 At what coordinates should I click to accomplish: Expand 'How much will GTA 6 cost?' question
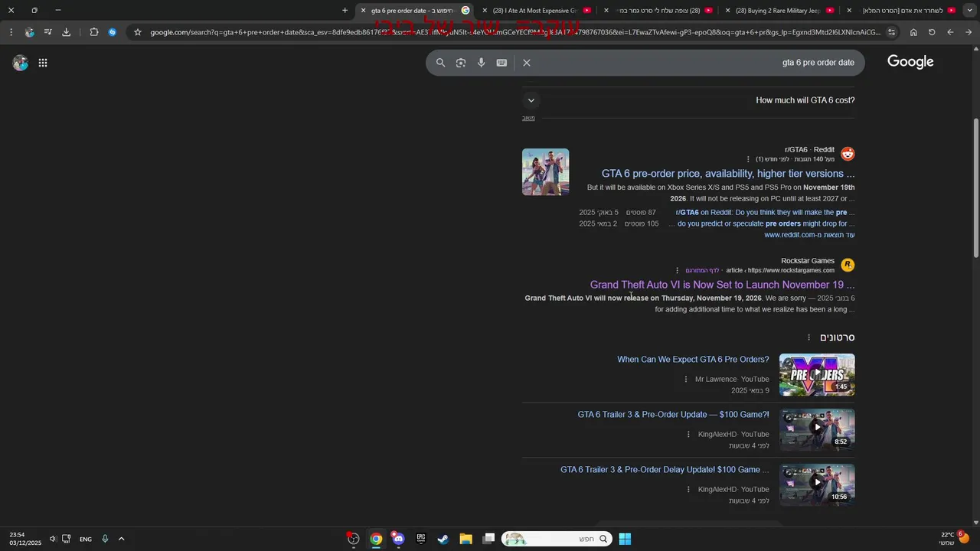pyautogui.click(x=688, y=100)
